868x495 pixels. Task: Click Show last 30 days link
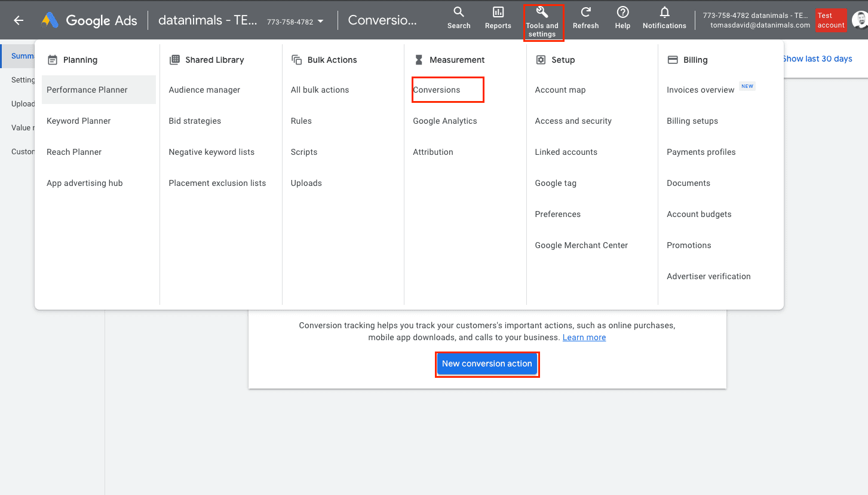point(817,59)
